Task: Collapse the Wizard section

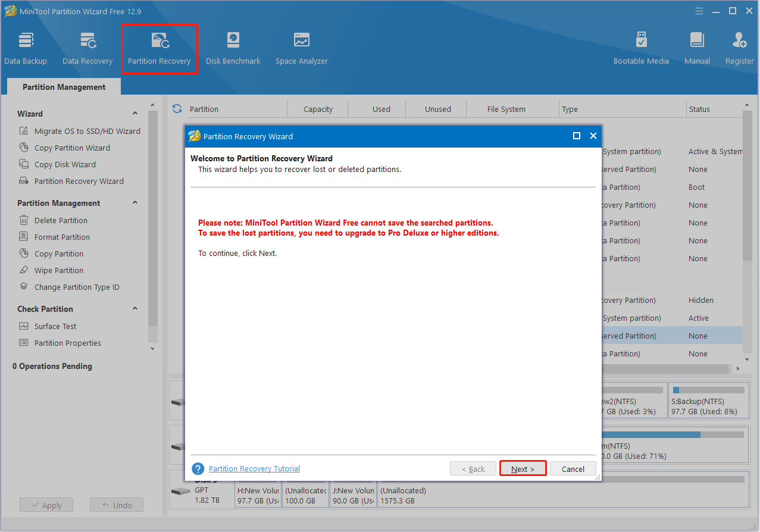Action: tap(135, 113)
